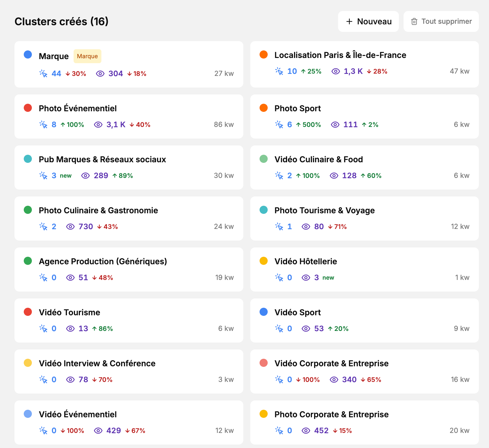
Task: Open the Vidéo Événementiel cluster title
Action: point(78,414)
